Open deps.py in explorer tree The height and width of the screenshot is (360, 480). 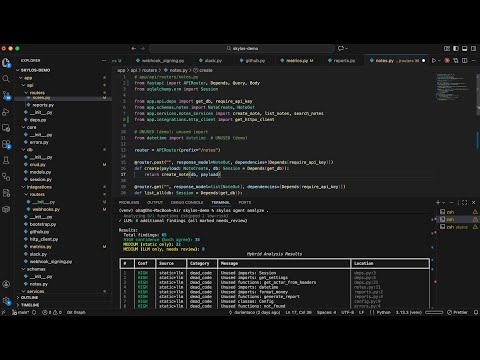point(38,120)
